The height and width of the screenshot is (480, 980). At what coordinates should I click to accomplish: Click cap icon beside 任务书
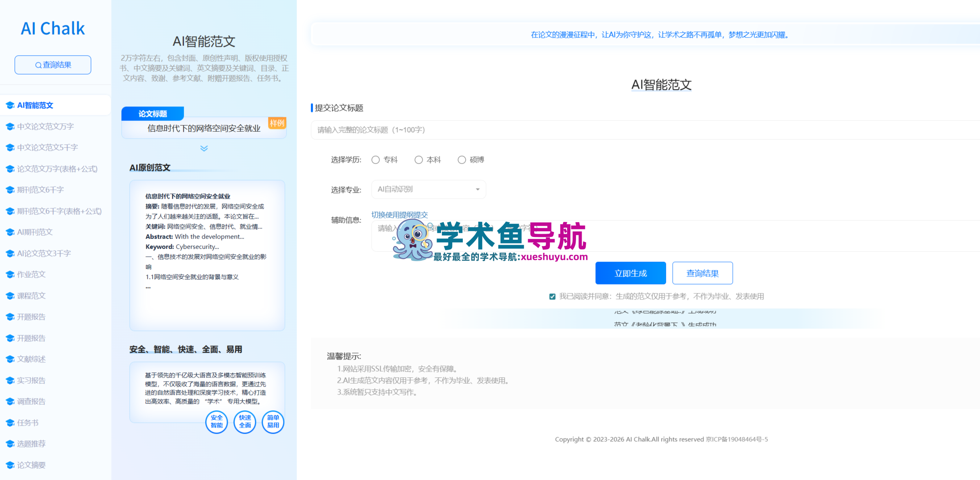coord(10,423)
